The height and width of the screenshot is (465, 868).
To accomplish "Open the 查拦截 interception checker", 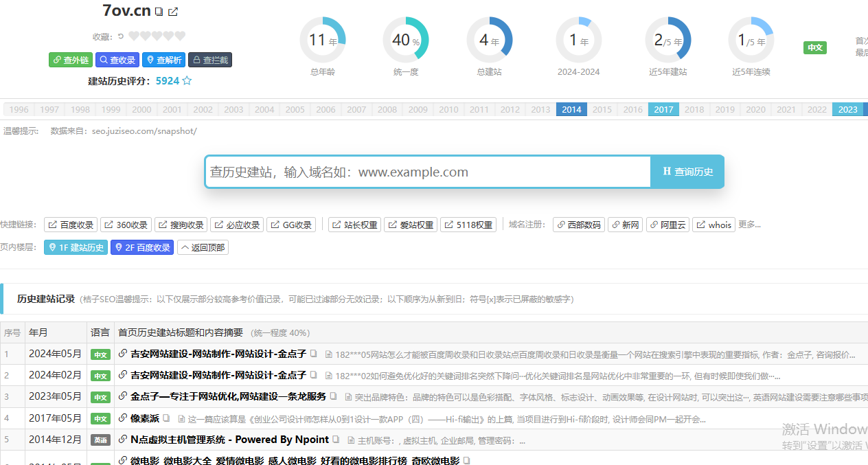I will click(x=210, y=60).
